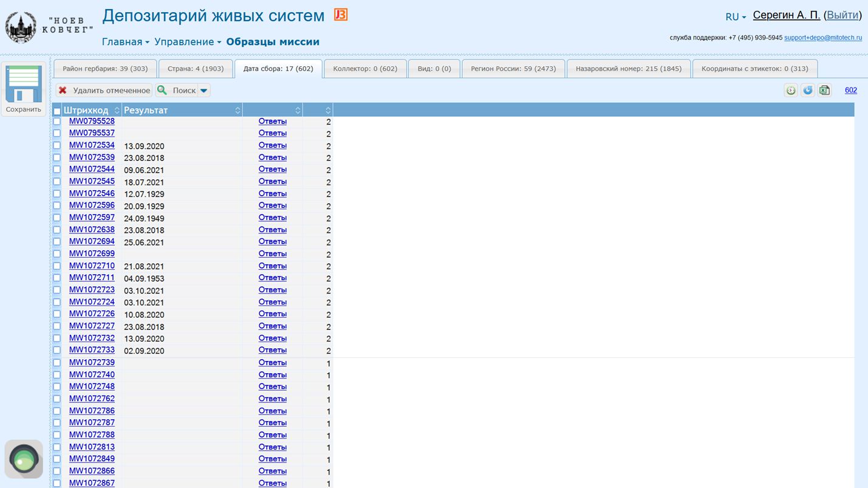Screen dimensions: 868x488
Task: Open Ответы link for MW1072762
Action: click(x=272, y=399)
